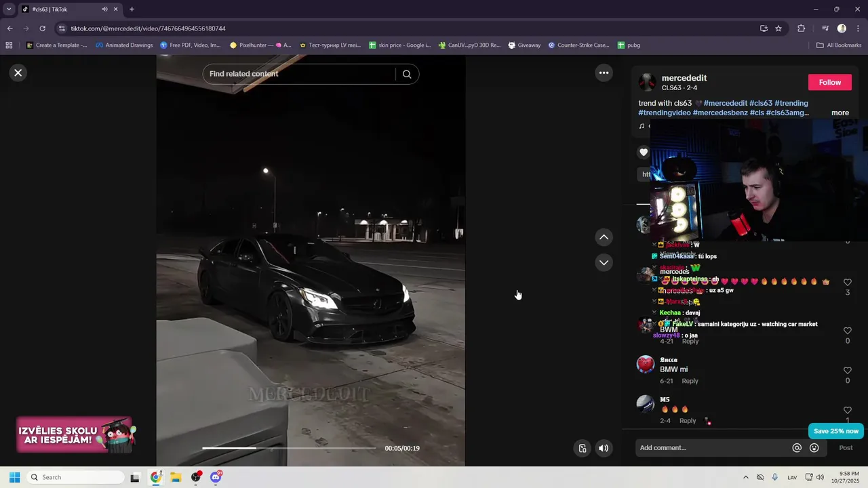Expand the caption with 'more'
The height and width of the screenshot is (488, 868).
click(x=840, y=113)
